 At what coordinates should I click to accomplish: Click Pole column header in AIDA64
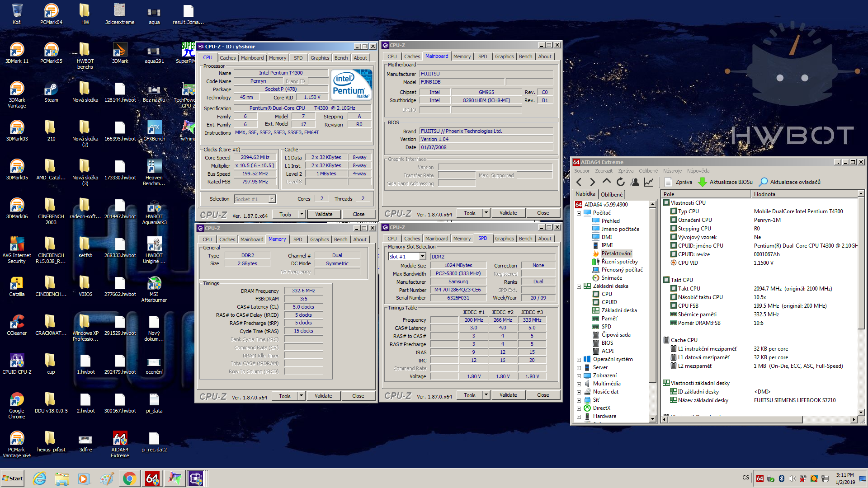coord(706,194)
